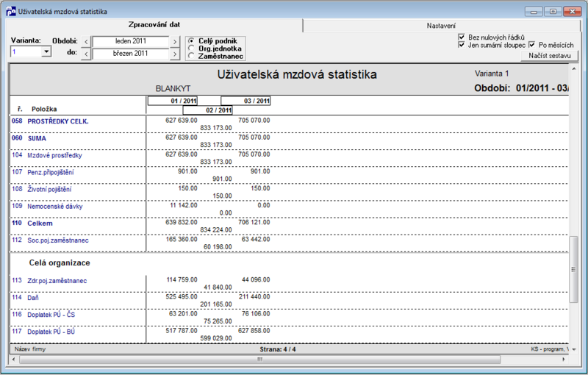Click the BLANKYT company name
This screenshot has height=375, width=588.
pyautogui.click(x=173, y=89)
